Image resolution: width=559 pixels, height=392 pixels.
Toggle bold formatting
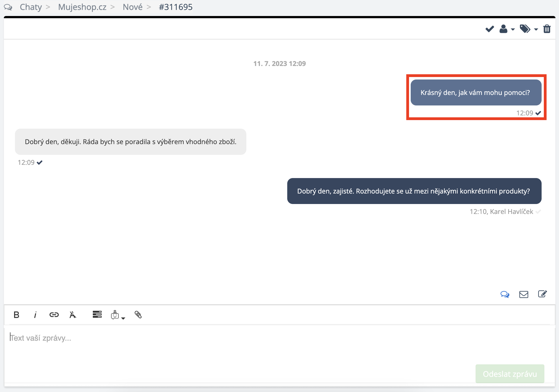16,315
